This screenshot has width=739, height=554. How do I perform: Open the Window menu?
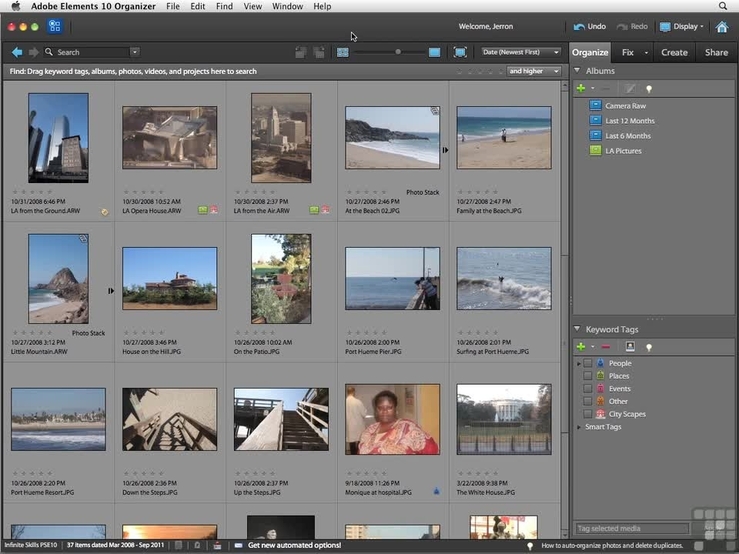click(x=287, y=6)
